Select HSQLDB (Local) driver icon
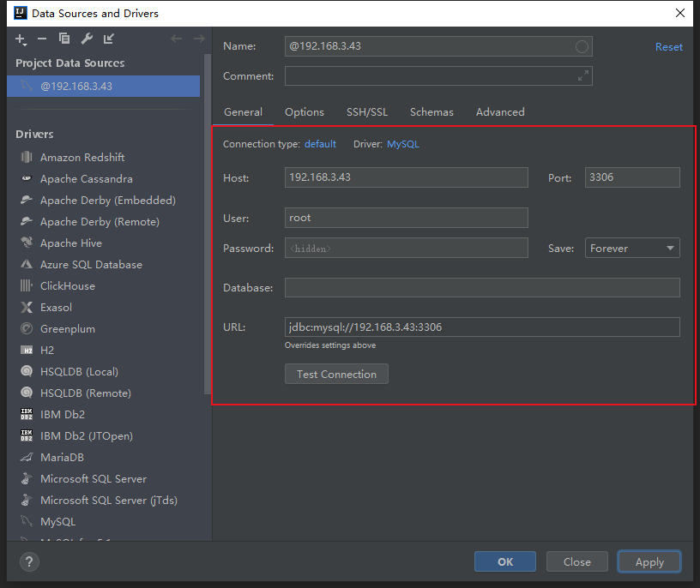The width and height of the screenshot is (700, 588). 27,371
